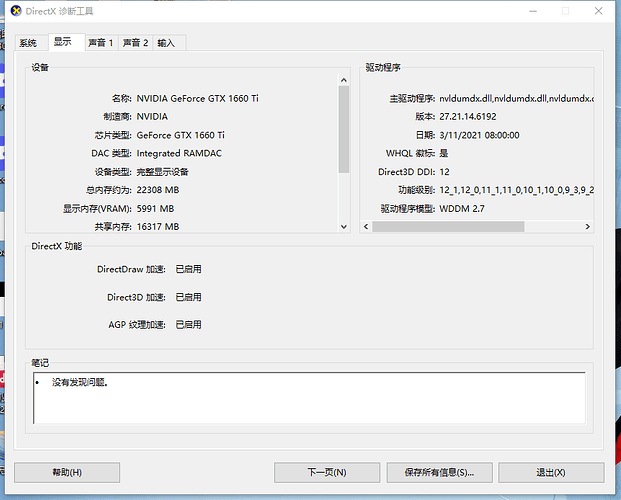Select the 完整显示设备 value
This screenshot has width=621, height=500.
click(162, 172)
